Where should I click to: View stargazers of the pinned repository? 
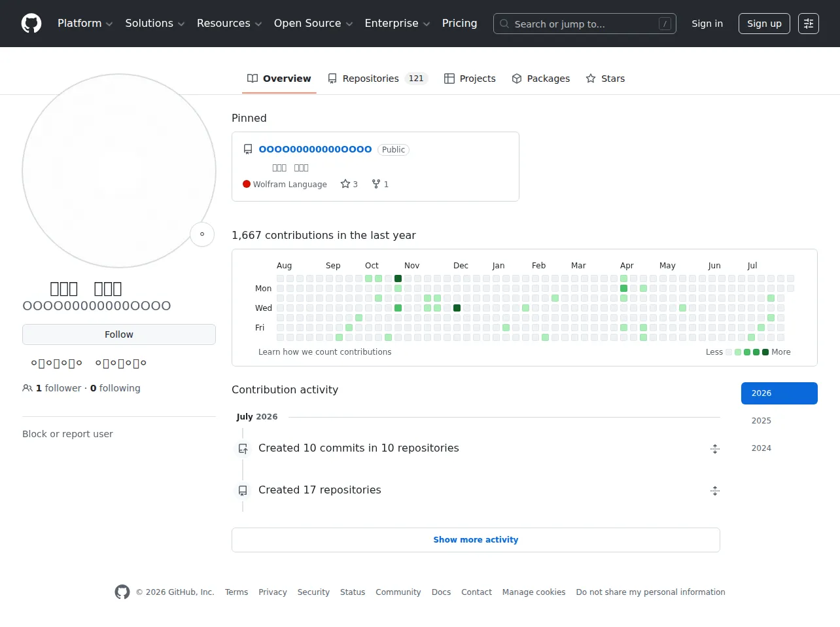click(x=349, y=184)
